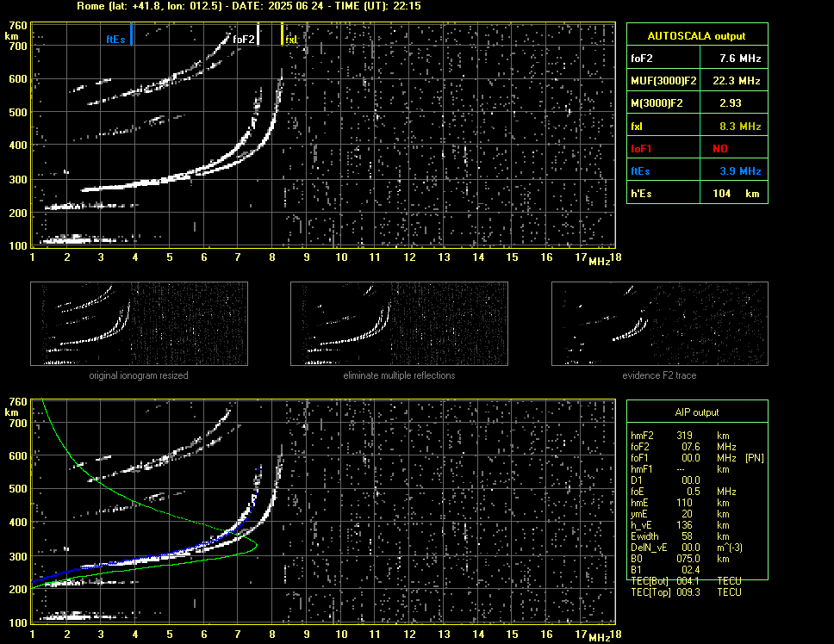The width and height of the screenshot is (834, 644).
Task: Click the 'MHz' axis label on top plot
Action: 599,262
